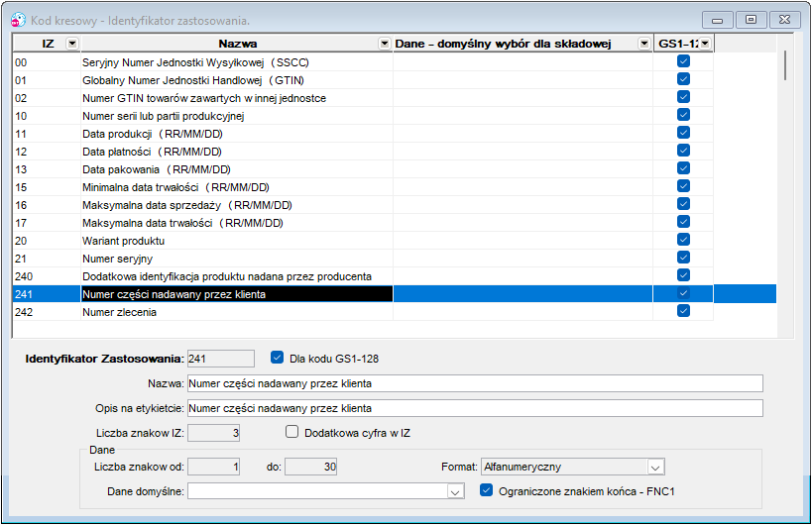
Task: Select the Numer seryjny row
Action: (x=363, y=260)
